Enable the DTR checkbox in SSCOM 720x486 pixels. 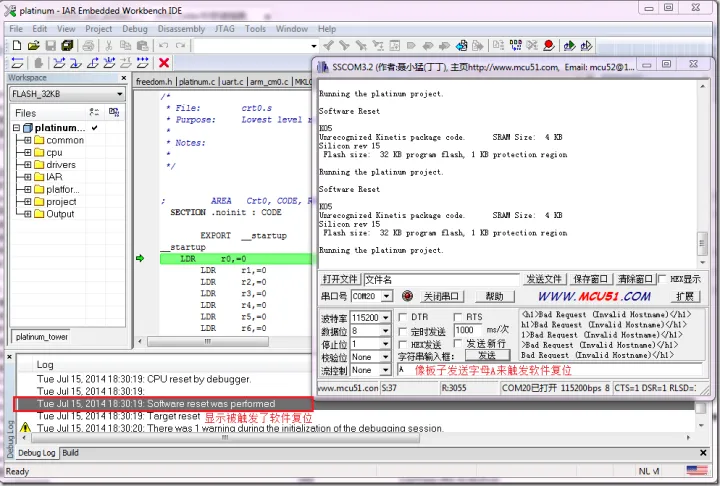pos(403,317)
